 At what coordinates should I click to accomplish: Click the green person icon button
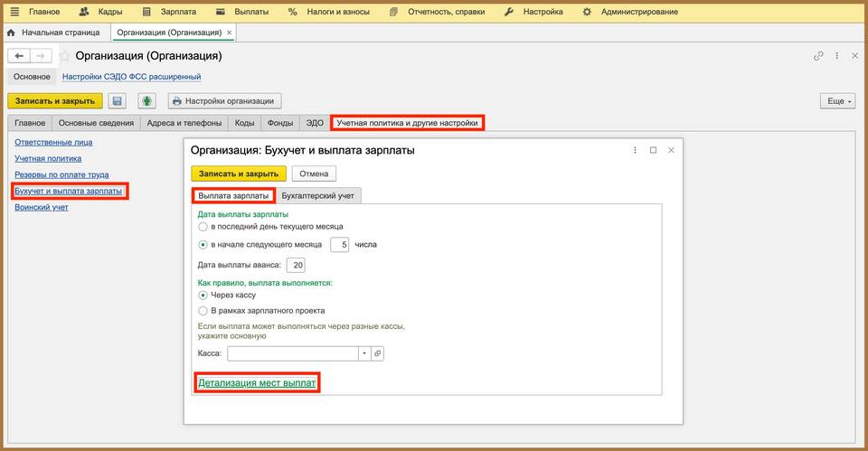146,101
